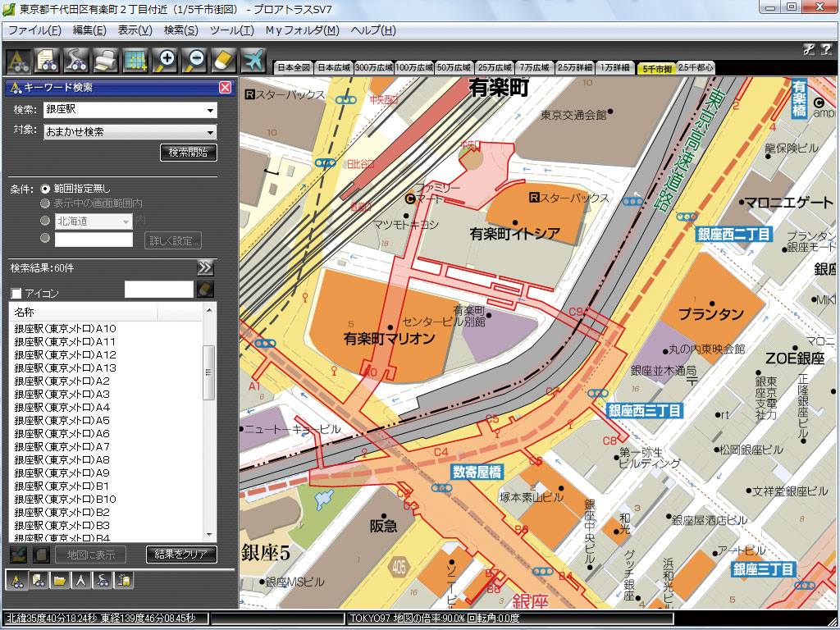Select the eraser tool

click(223, 60)
